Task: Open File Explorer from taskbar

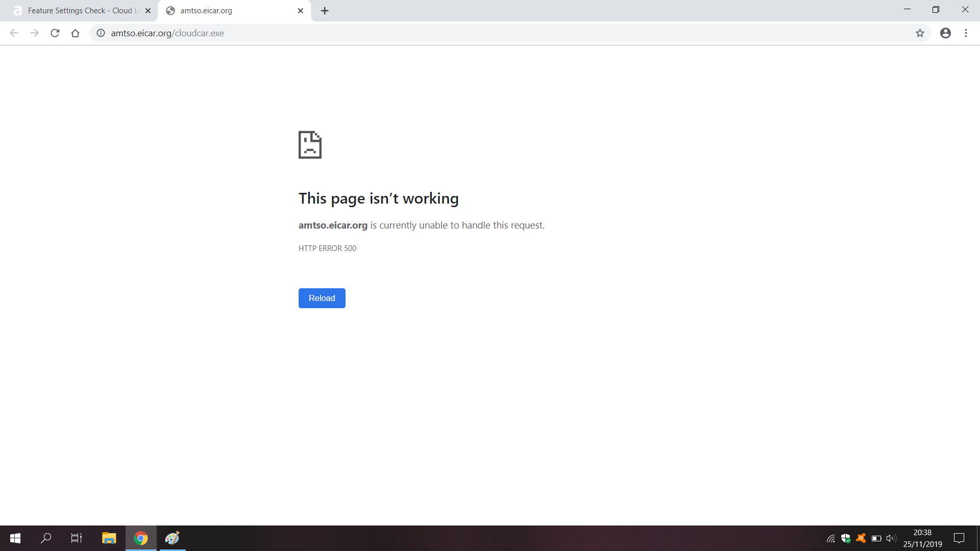Action: (109, 538)
